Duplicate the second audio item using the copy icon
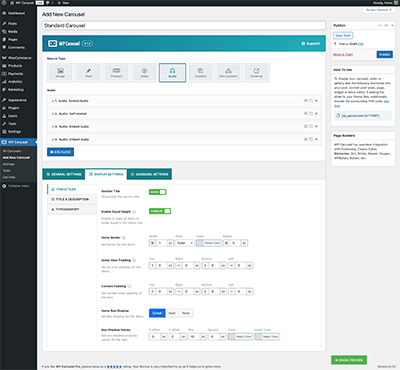This screenshot has width=400, height=370. click(311, 114)
